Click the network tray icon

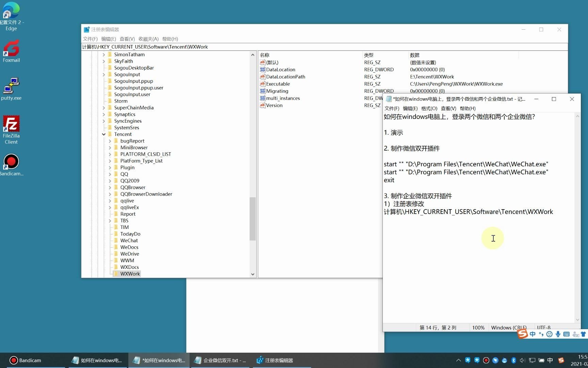click(532, 360)
